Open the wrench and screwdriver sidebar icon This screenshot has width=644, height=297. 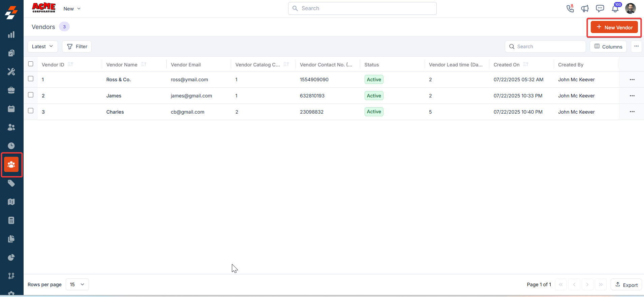(x=11, y=71)
